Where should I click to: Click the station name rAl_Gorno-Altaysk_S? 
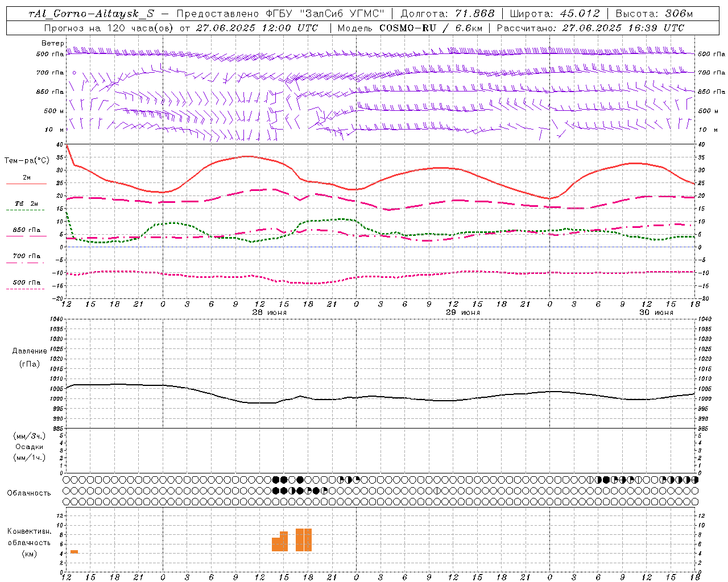91,14
